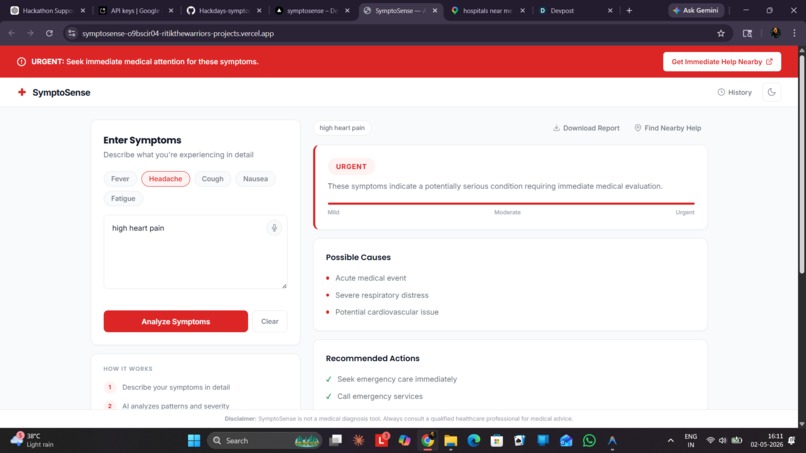Switch to the API keys Google tab
The height and width of the screenshot is (453, 806).
136,10
